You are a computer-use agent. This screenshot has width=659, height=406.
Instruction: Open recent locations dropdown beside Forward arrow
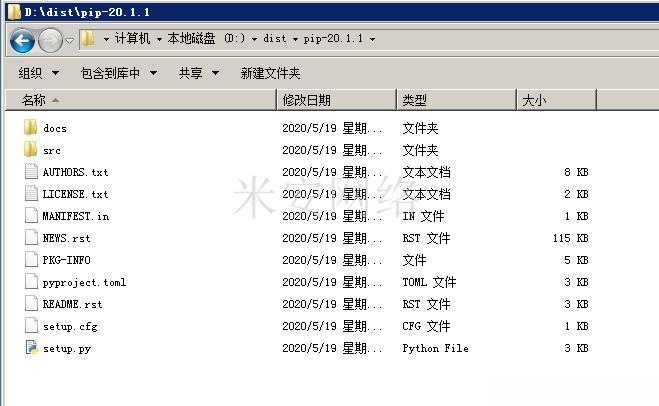tap(70, 40)
